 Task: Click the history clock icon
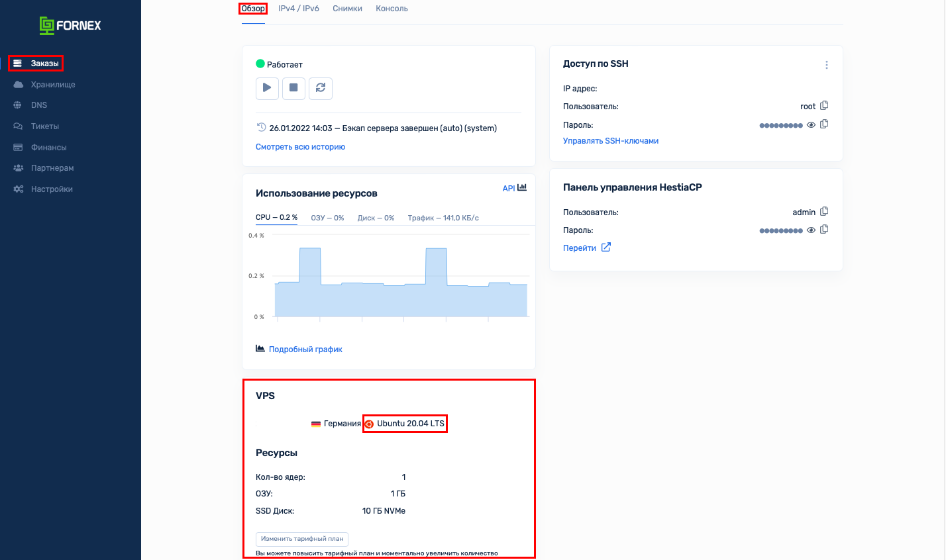click(261, 127)
